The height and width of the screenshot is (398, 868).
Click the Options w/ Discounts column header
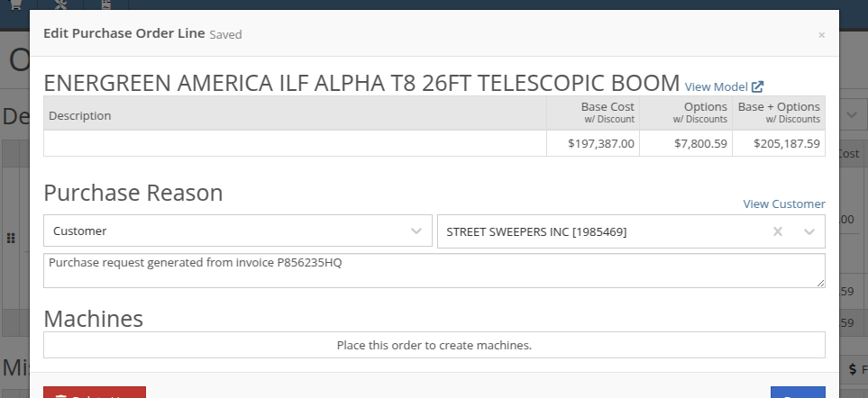pos(686,113)
